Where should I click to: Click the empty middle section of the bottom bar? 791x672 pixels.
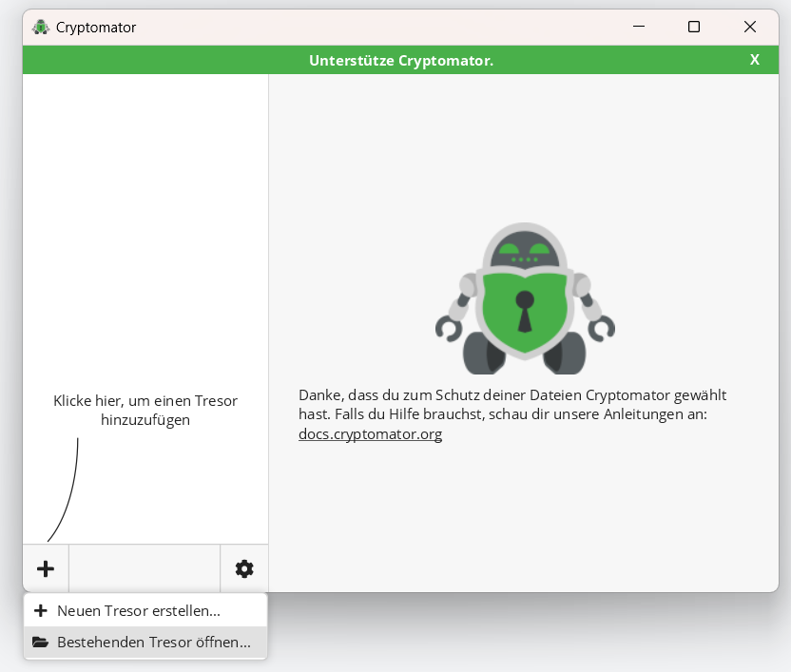point(145,567)
